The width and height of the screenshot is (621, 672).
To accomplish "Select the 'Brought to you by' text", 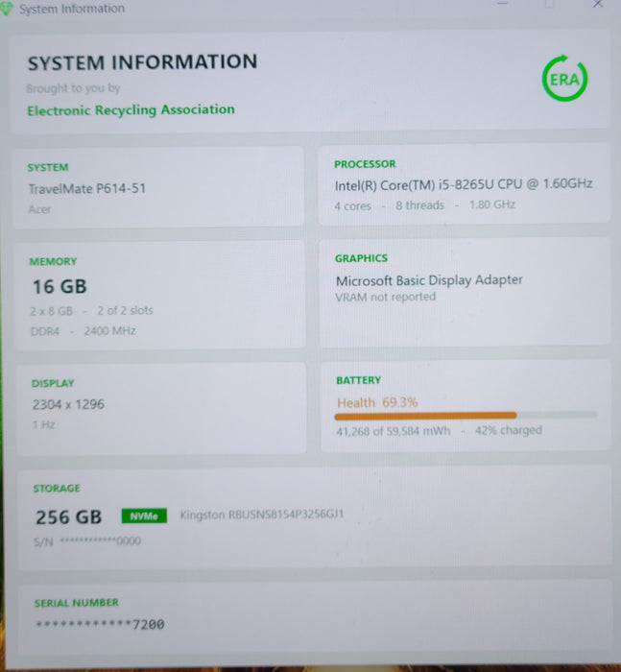I will click(x=73, y=88).
